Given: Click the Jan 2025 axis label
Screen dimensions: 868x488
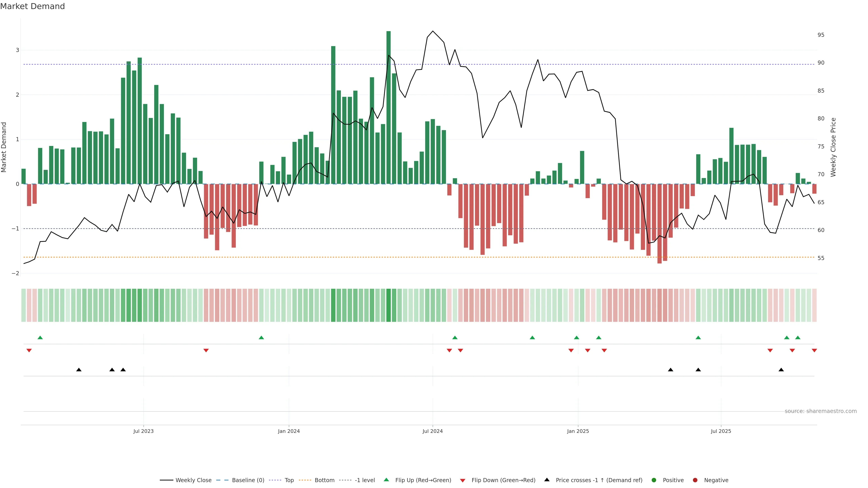Looking at the screenshot, I should click(578, 431).
